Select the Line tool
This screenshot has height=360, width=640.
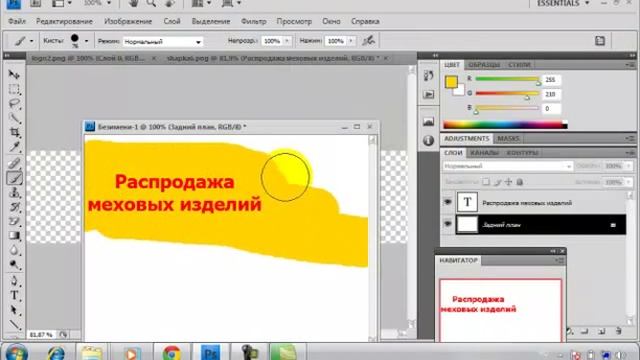14,325
